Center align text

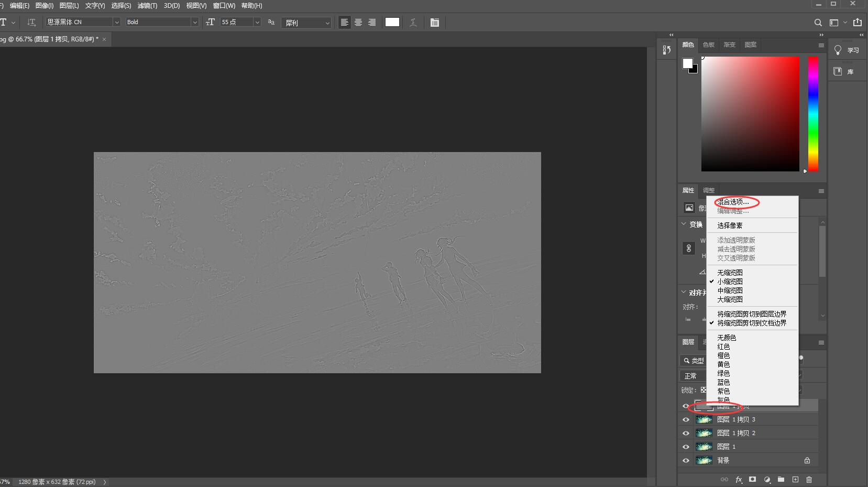(358, 22)
